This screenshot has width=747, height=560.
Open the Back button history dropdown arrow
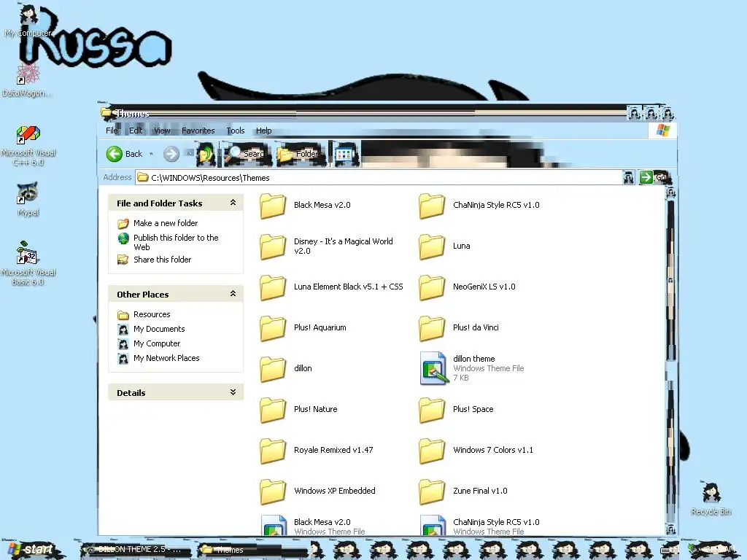pyautogui.click(x=152, y=154)
